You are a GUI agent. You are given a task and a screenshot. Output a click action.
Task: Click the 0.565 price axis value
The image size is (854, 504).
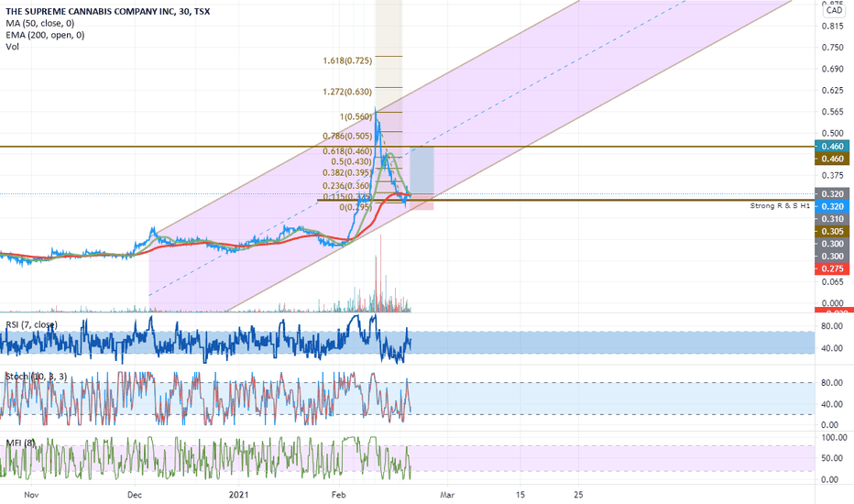(x=832, y=112)
